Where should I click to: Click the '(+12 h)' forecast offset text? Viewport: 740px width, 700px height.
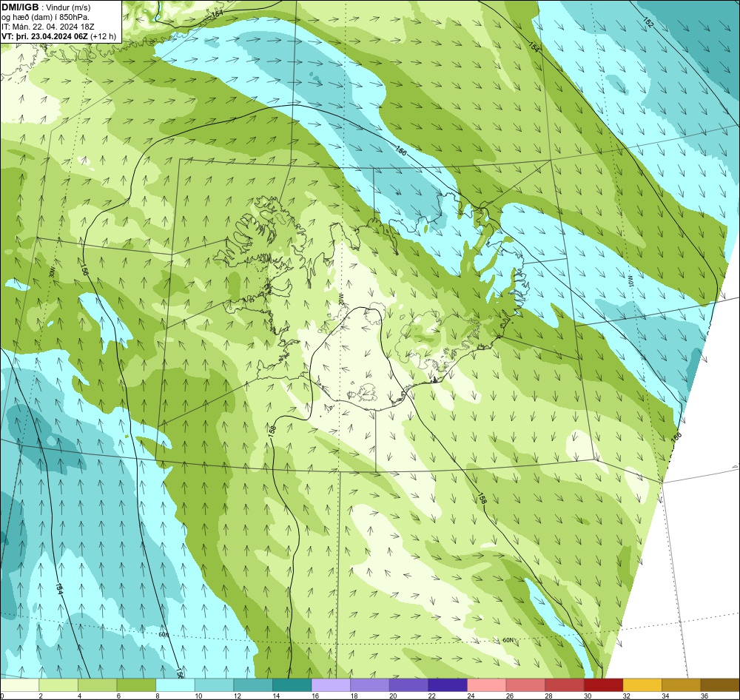(103, 36)
